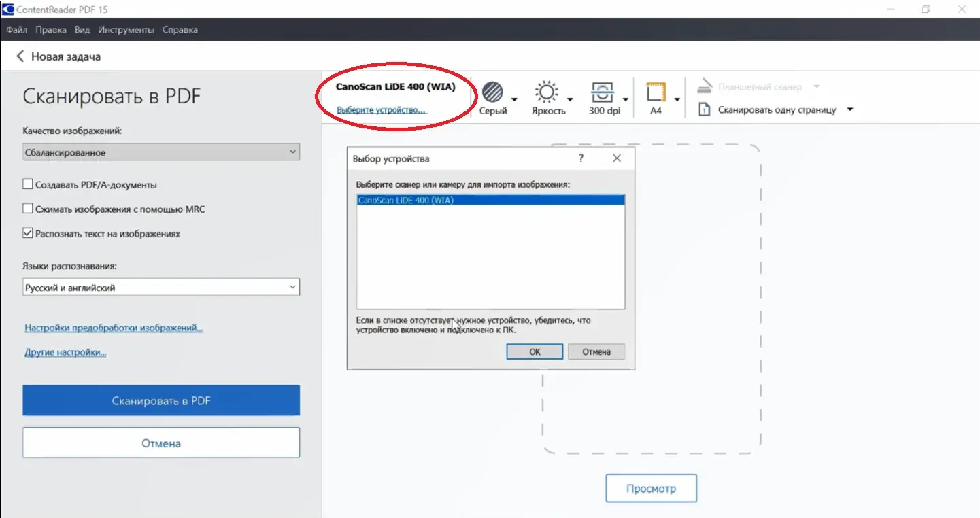Click the A4 paper size icon
This screenshot has height=518, width=980.
(656, 92)
